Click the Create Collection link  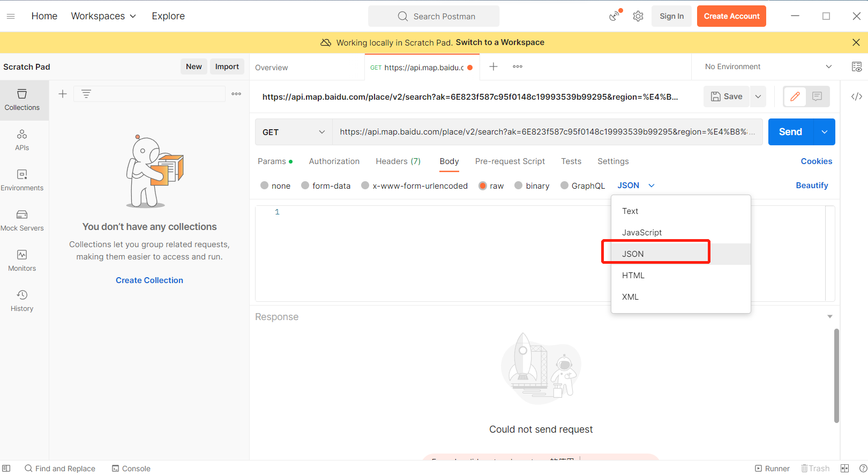(149, 280)
